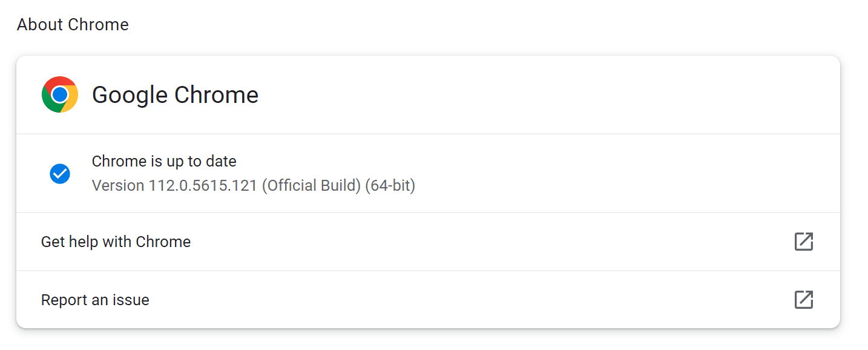Click the (Official Build) label

(x=311, y=185)
